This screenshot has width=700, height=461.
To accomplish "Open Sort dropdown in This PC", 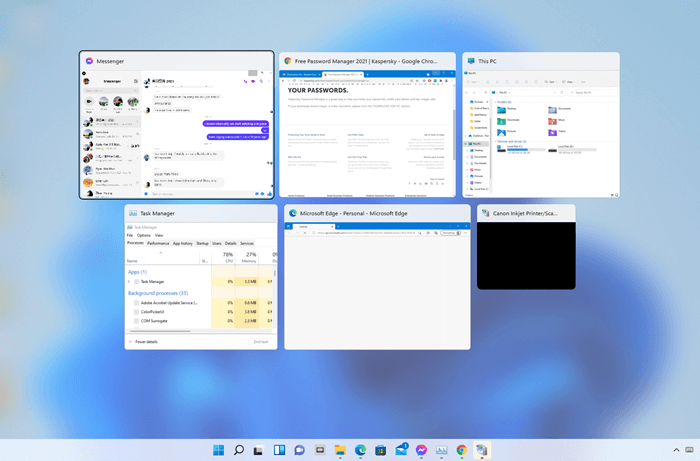I will 550,82.
